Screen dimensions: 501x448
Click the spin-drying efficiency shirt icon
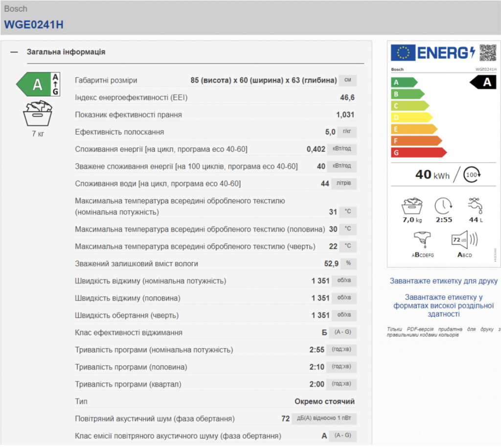[x=423, y=240]
